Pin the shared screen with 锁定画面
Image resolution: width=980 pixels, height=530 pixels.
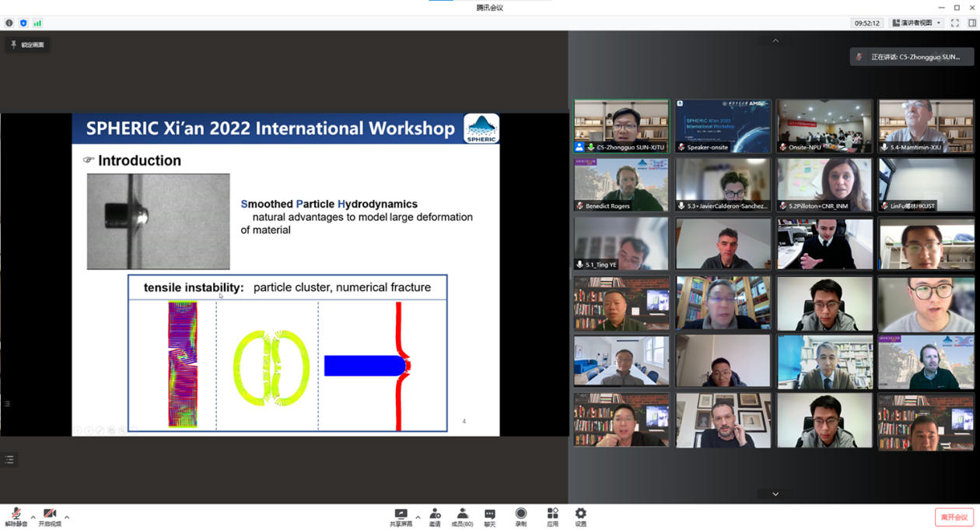pyautogui.click(x=28, y=45)
